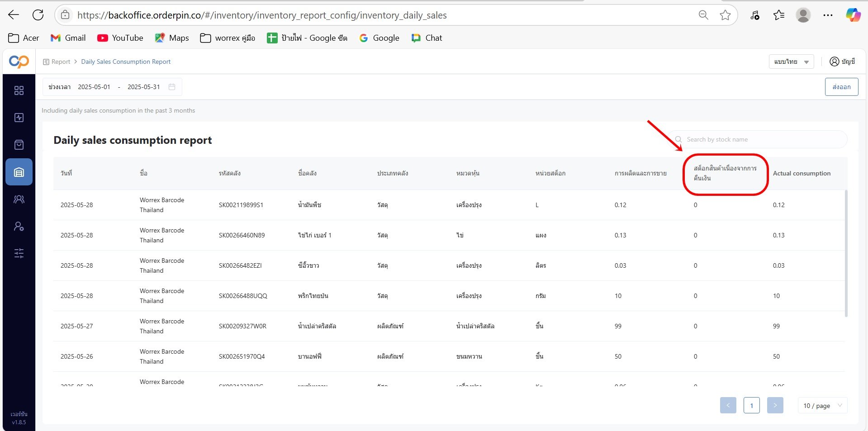Focus the Search by stock name field

click(x=758, y=139)
